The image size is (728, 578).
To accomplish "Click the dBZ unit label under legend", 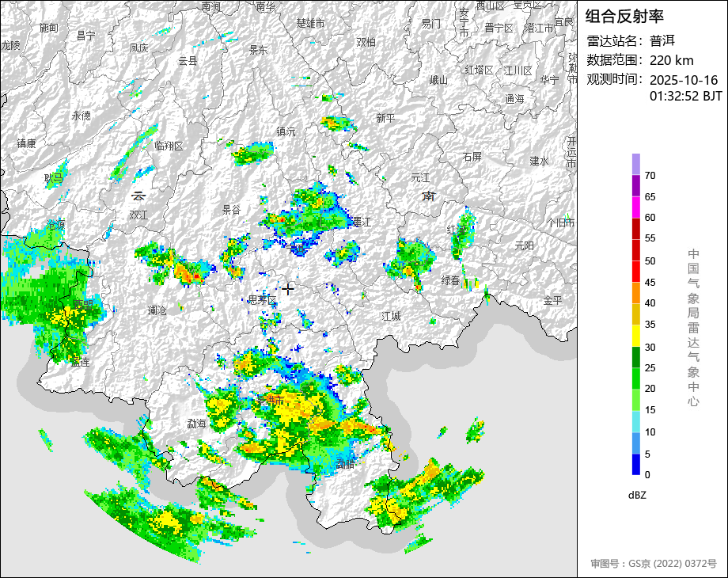I will point(637,496).
